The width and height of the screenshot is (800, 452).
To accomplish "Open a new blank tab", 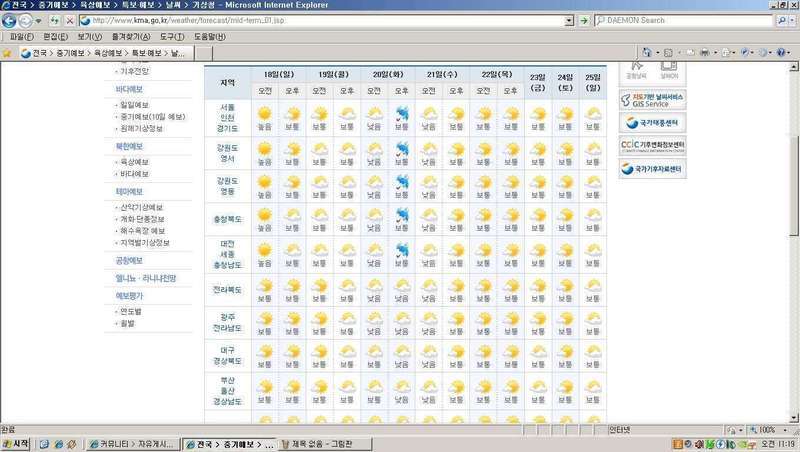I will (204, 54).
